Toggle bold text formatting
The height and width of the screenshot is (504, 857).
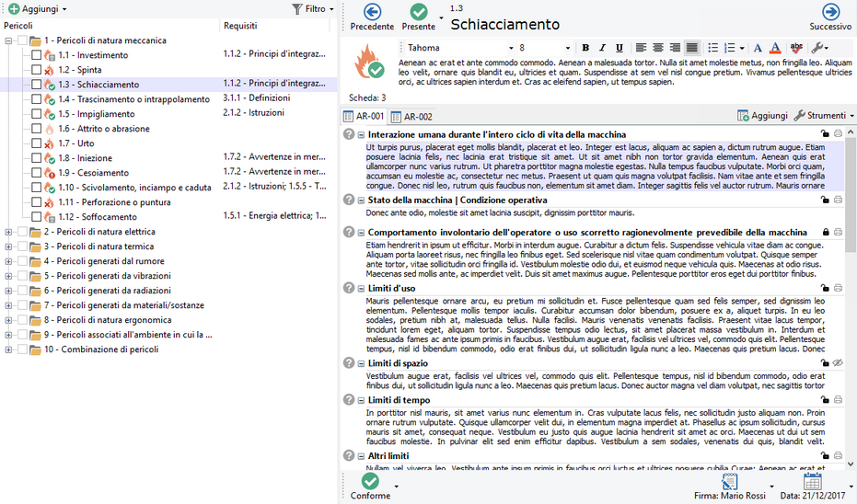[x=585, y=48]
